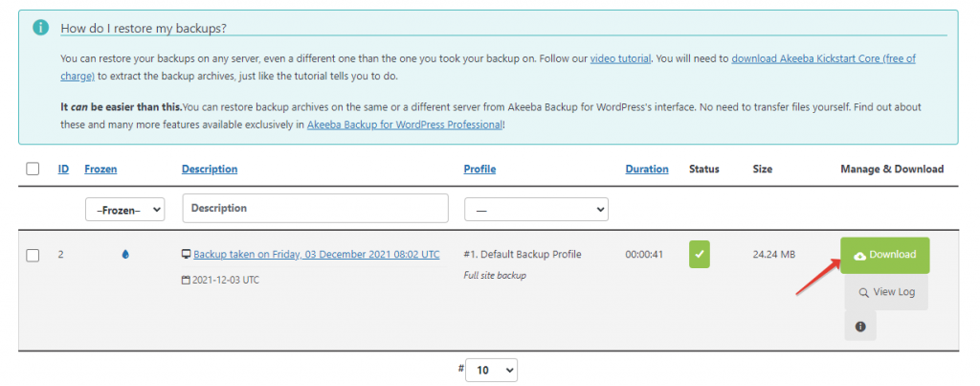Viewport: 980px width, 386px height.
Task: Click the blue droplet frozen icon
Action: point(125,255)
